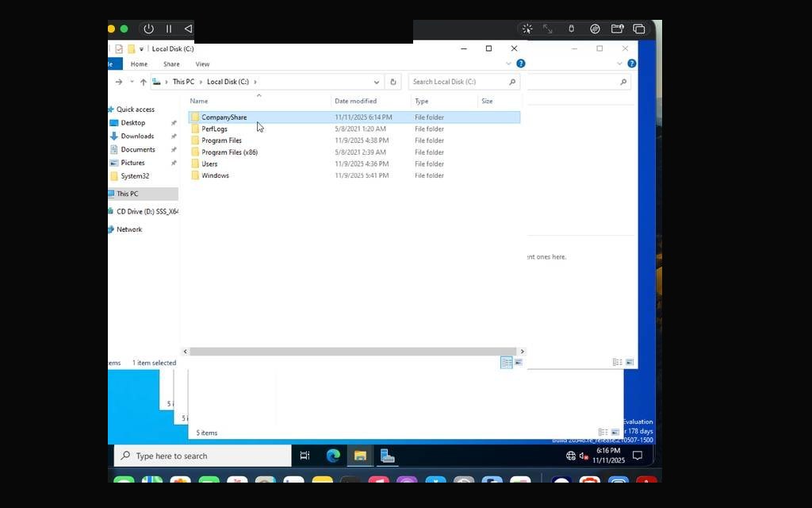Click the refresh button beside address bar
The width and height of the screenshot is (812, 508).
coord(393,82)
